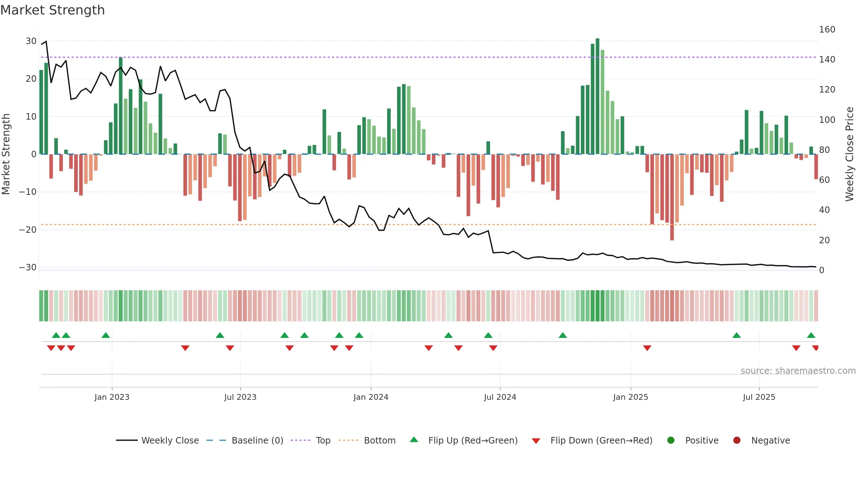Click the Jul 2025 x-axis label
The height and width of the screenshot is (488, 868).
tap(759, 397)
